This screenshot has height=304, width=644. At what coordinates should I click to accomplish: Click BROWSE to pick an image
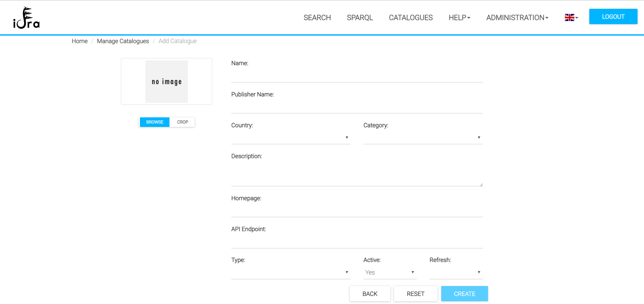pyautogui.click(x=155, y=122)
